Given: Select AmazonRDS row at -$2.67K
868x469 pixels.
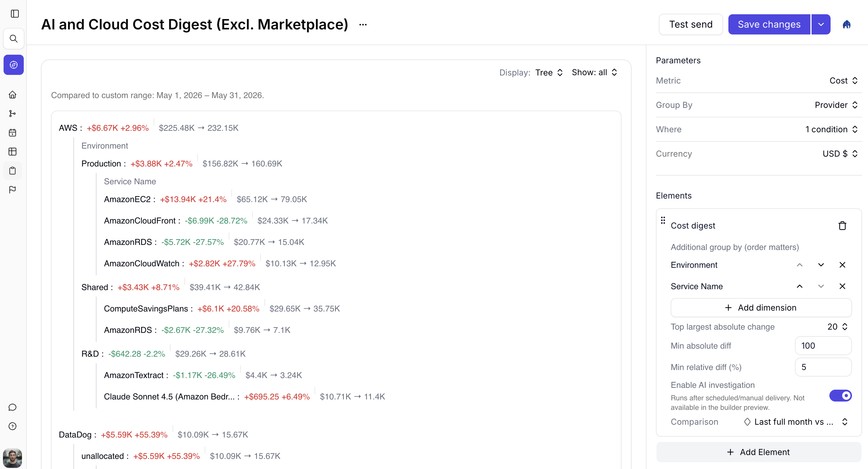Looking at the screenshot, I should click(197, 330).
